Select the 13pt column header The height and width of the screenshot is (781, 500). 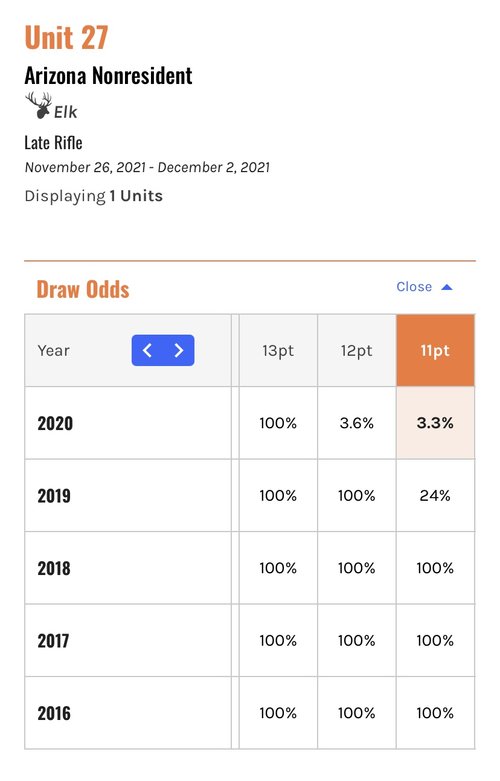coord(278,351)
